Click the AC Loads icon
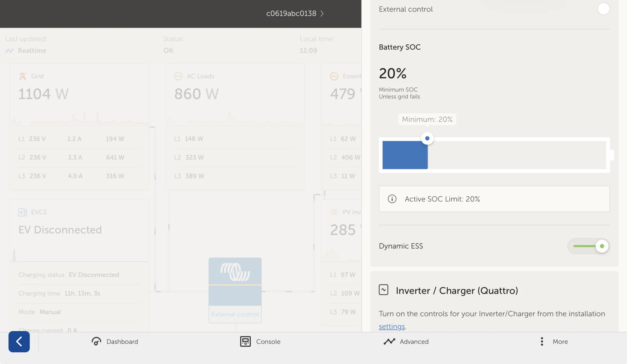Screen dimensions: 627x364 (x=178, y=76)
